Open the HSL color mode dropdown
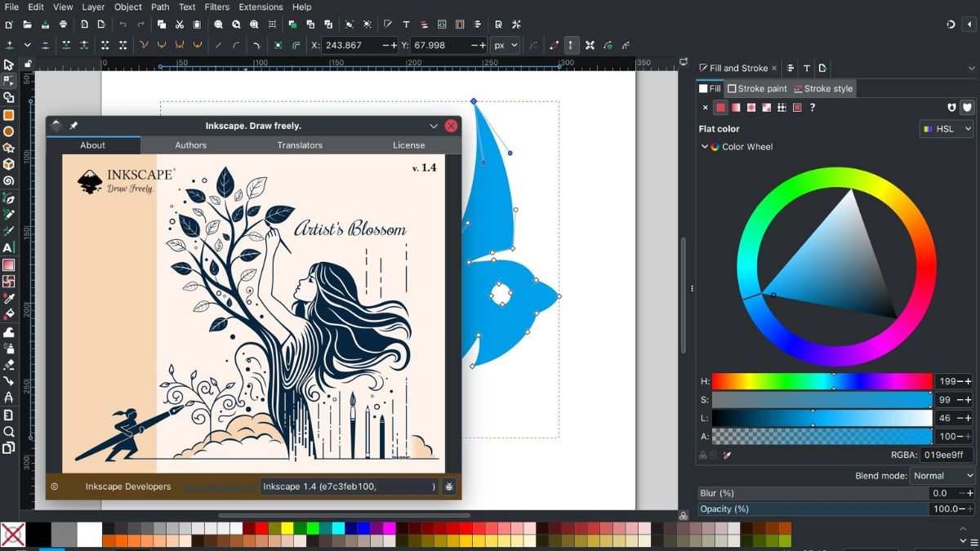 [x=946, y=128]
